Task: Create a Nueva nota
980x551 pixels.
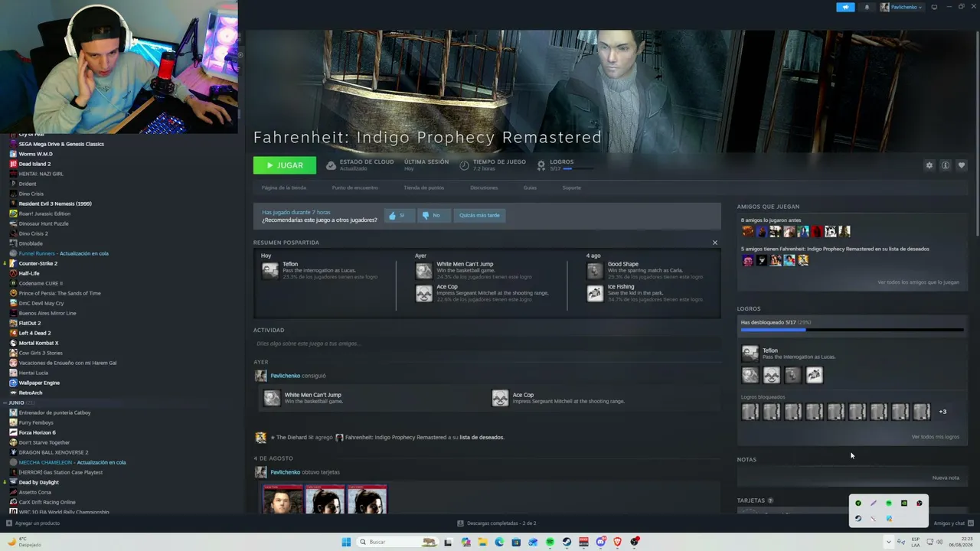Action: 946,478
